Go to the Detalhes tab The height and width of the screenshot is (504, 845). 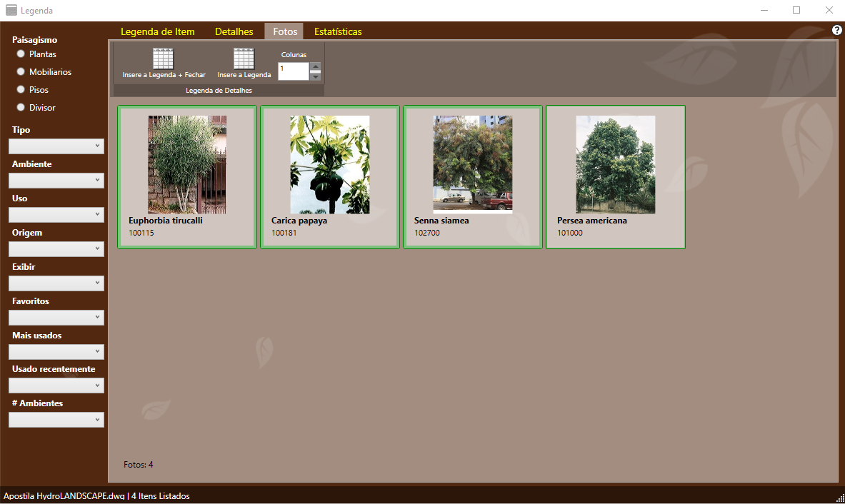point(234,32)
